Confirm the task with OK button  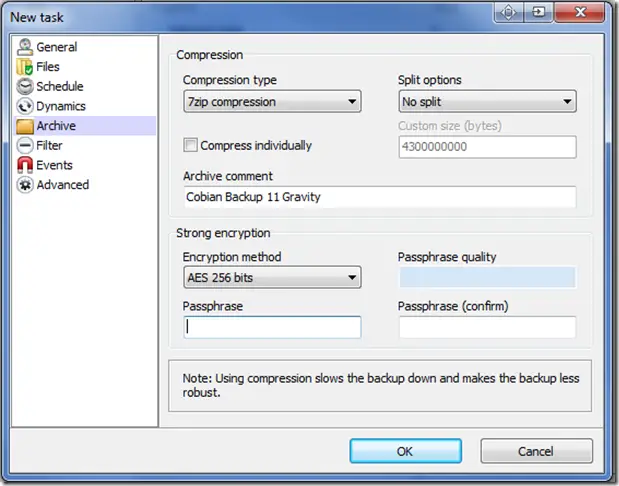[405, 451]
